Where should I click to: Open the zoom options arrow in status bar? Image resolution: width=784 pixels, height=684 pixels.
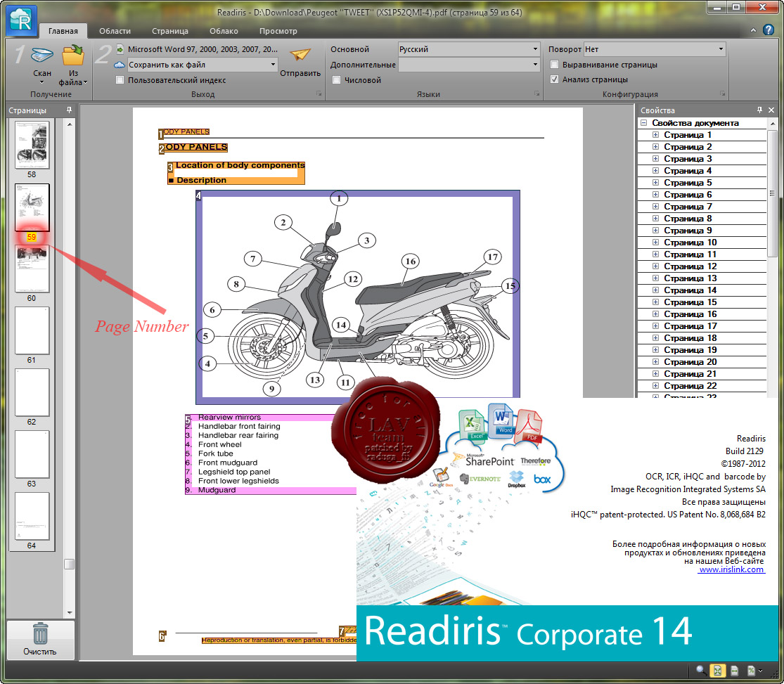point(761,671)
